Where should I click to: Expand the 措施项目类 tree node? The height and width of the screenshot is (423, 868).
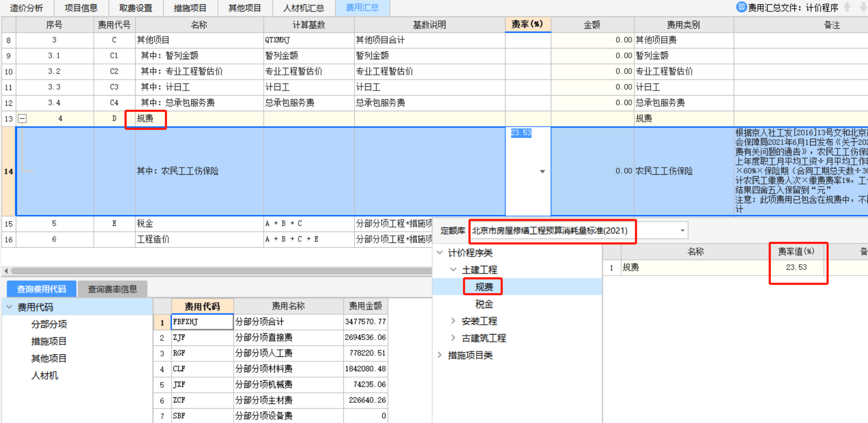(x=440, y=355)
